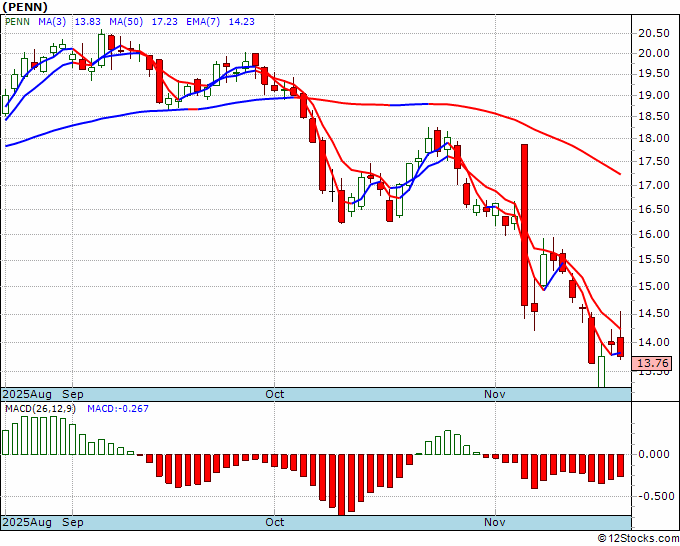The width and height of the screenshot is (680, 546).
Task: Click Oct on price chart date axis
Action: pyautogui.click(x=275, y=394)
